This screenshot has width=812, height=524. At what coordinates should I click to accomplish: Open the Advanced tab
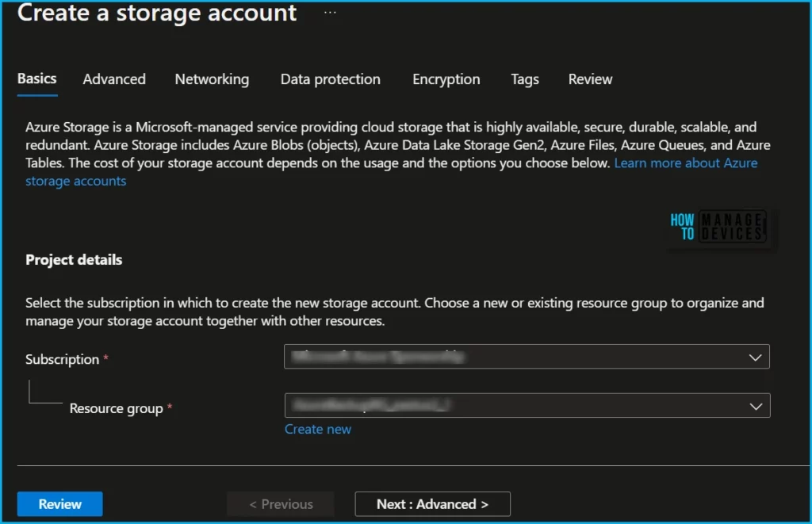pos(114,79)
